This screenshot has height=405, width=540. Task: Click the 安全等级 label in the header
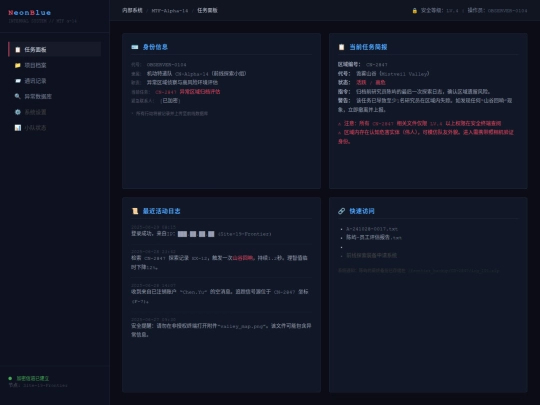(432, 10)
